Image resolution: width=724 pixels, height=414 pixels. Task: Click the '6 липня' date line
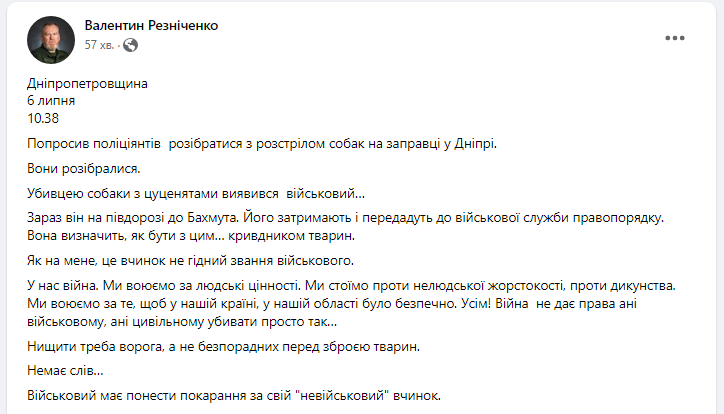click(x=51, y=101)
